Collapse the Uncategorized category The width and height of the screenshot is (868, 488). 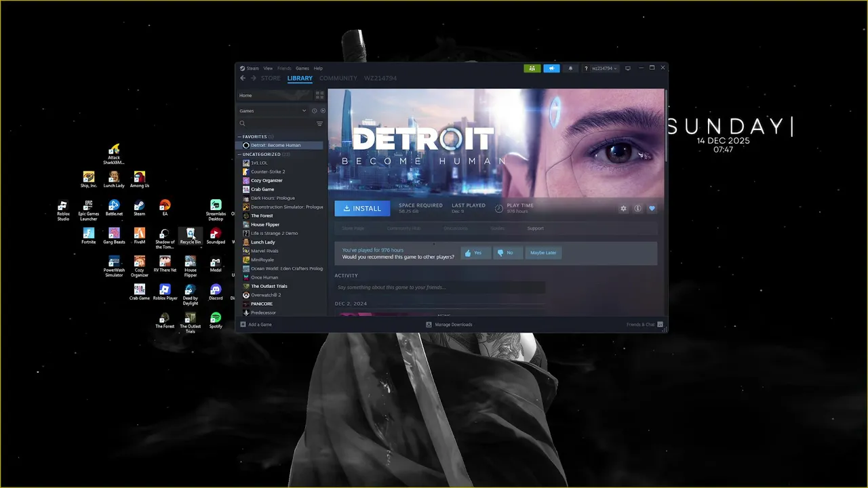click(239, 155)
